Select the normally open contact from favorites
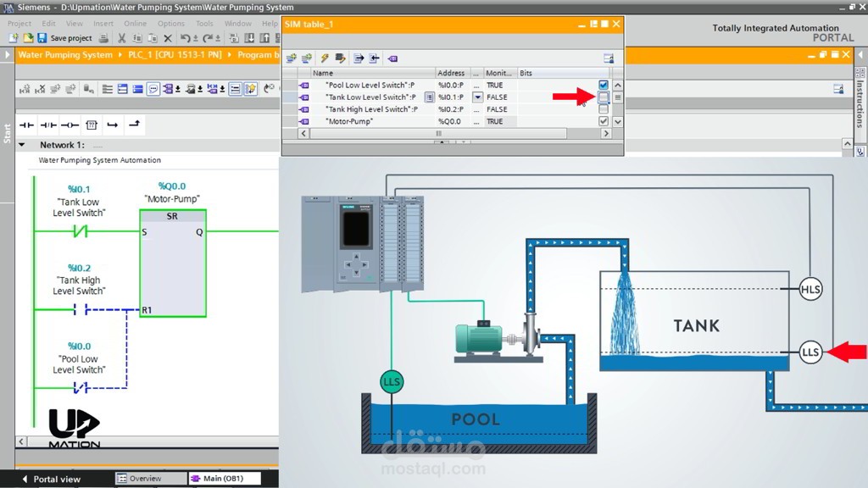 coord(27,125)
